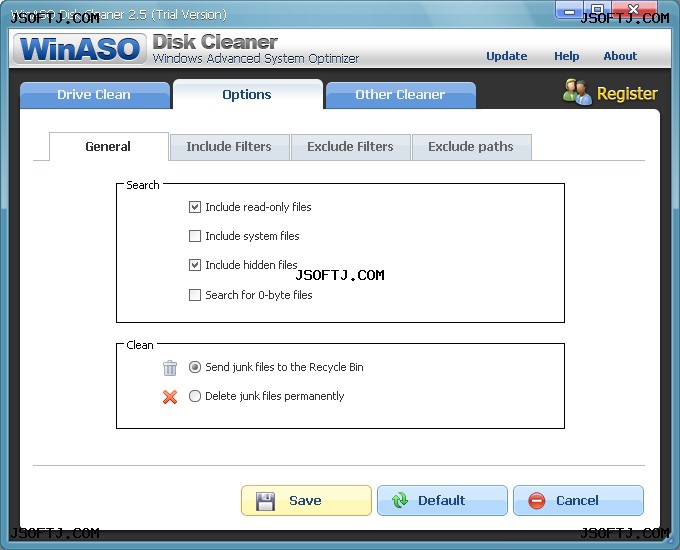The height and width of the screenshot is (550, 680).
Task: Uncheck Include read-only files
Action: (195, 207)
